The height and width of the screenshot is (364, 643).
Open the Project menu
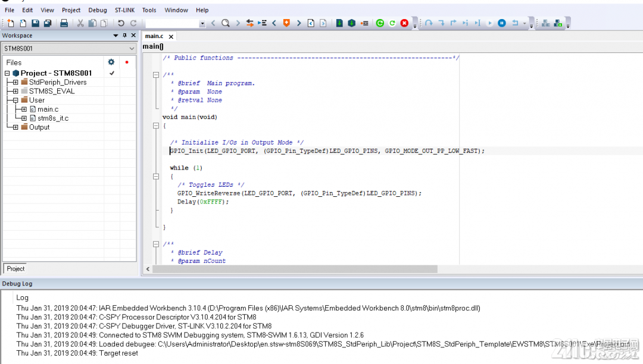pos(71,10)
